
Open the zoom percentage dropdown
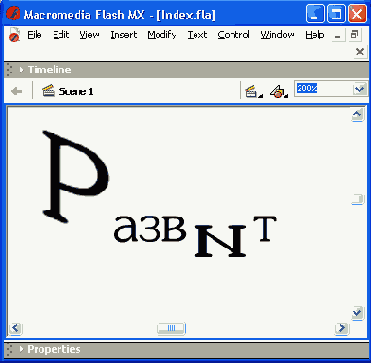(x=359, y=89)
